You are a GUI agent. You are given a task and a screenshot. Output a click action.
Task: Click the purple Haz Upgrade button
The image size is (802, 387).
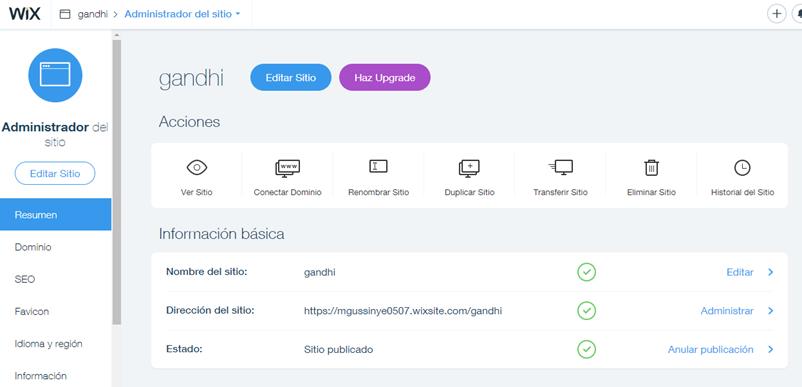(385, 78)
